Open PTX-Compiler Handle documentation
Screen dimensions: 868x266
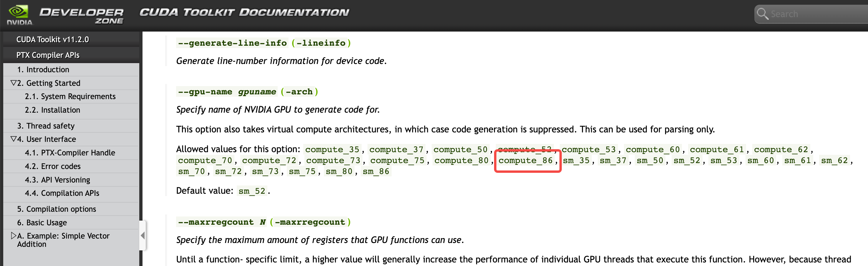click(70, 152)
